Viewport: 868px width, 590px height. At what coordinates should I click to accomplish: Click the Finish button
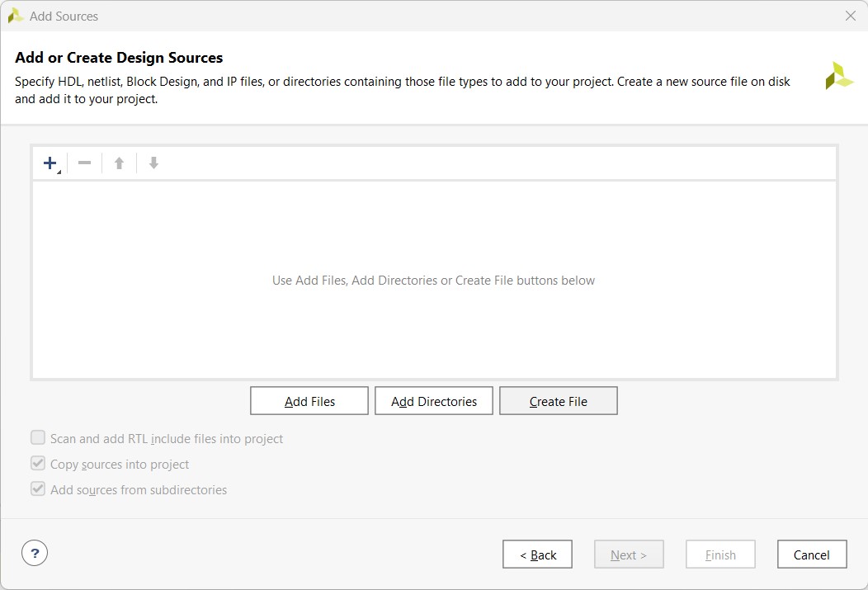[x=720, y=554]
